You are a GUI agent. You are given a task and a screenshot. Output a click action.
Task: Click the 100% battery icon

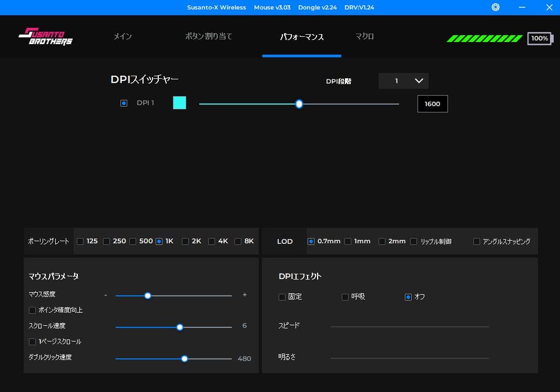coord(539,38)
